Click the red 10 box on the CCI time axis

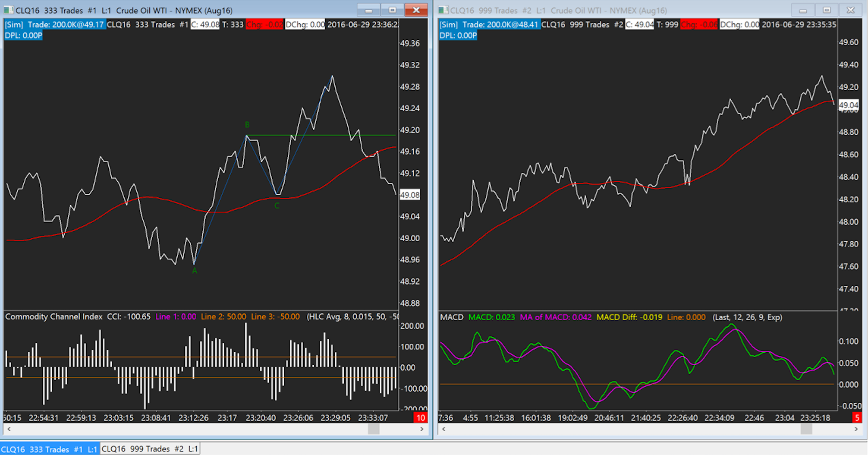tap(420, 417)
